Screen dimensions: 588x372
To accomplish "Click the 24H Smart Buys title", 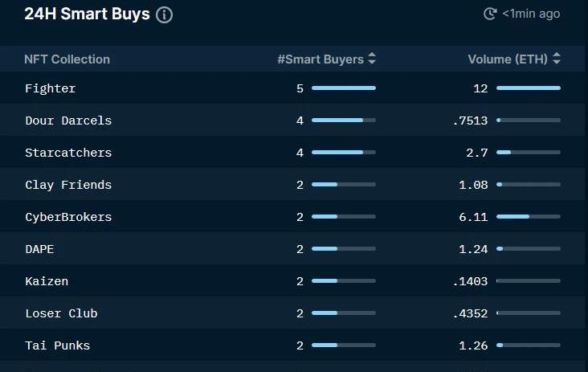I will 87,14.
